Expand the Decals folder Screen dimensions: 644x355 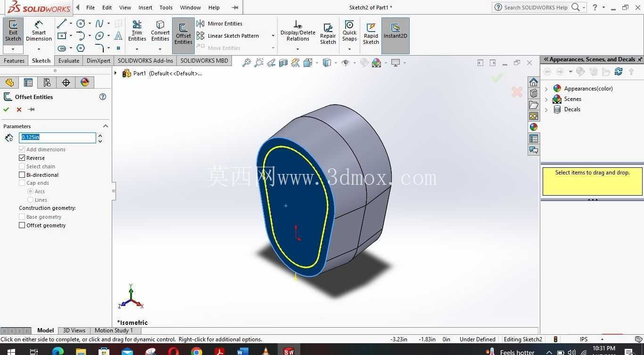click(x=546, y=109)
